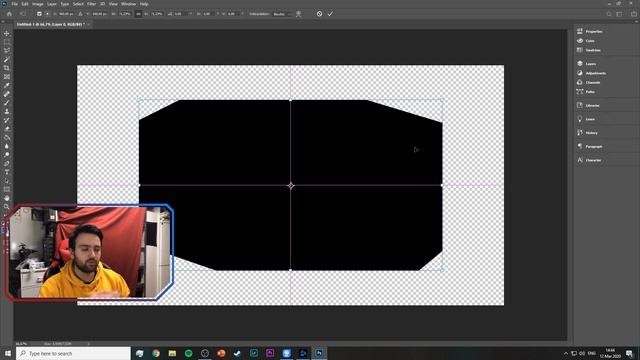Select the Move tool
The image size is (640, 360).
pyautogui.click(x=7, y=33)
